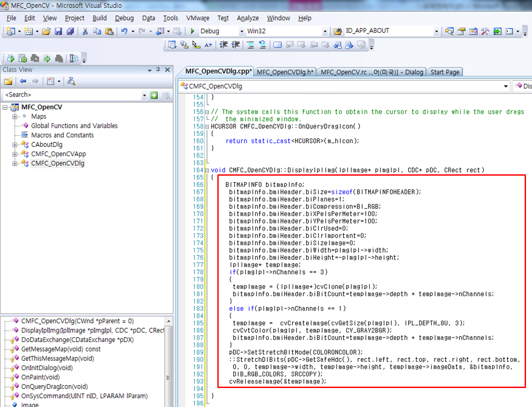
Task: Cut selection with the scissors icon
Action: [85, 31]
